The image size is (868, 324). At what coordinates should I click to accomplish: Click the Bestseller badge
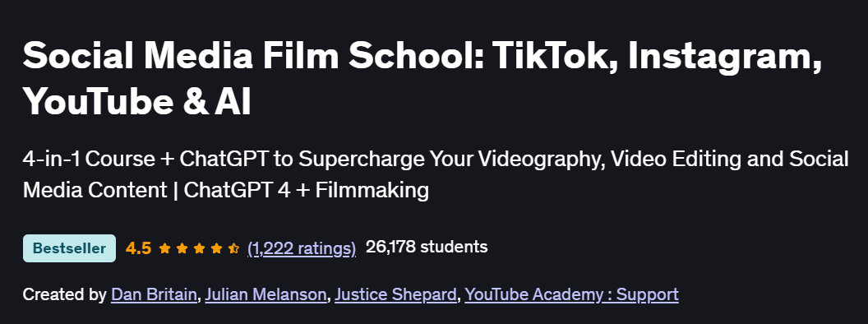[x=69, y=248]
